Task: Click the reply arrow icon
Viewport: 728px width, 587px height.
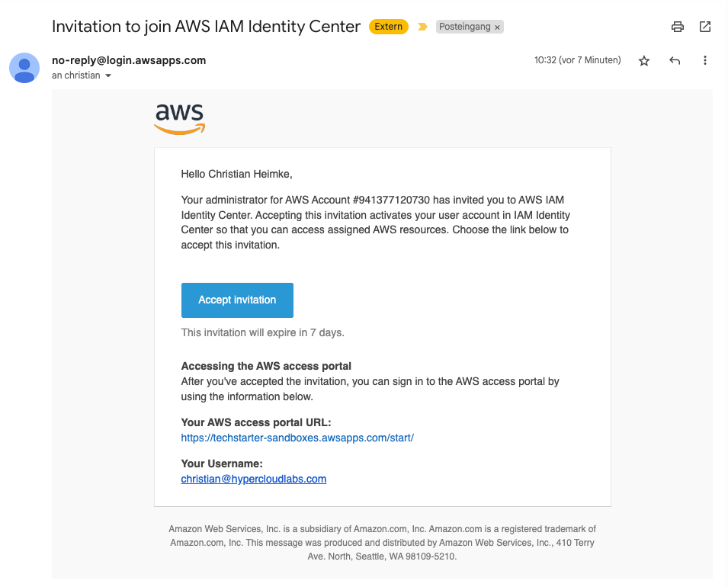Action: click(x=675, y=61)
